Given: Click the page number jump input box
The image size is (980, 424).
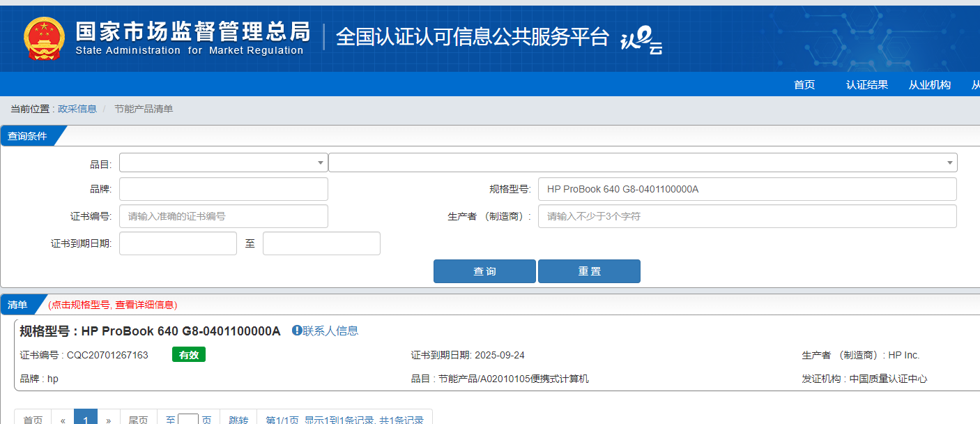Looking at the screenshot, I should pos(188,420).
